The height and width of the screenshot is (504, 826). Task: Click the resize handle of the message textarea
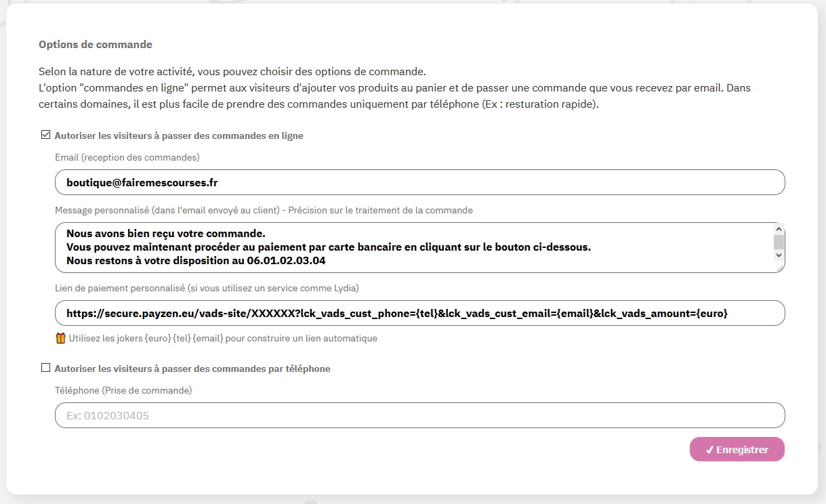pyautogui.click(x=780, y=268)
